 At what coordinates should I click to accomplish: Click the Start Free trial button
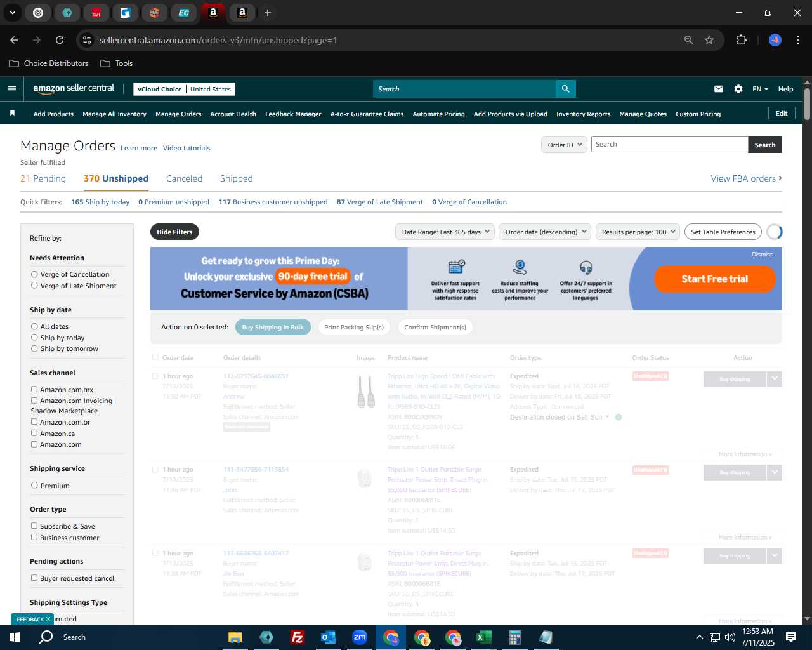point(714,279)
